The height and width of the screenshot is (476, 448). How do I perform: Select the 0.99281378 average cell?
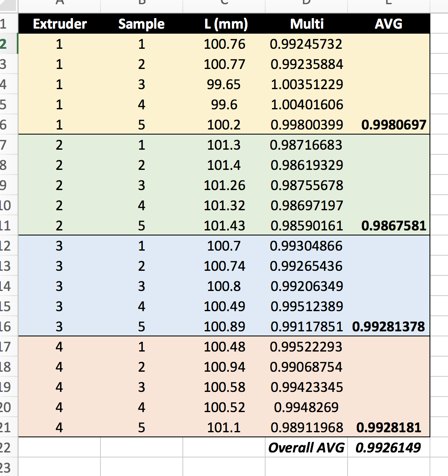click(389, 327)
